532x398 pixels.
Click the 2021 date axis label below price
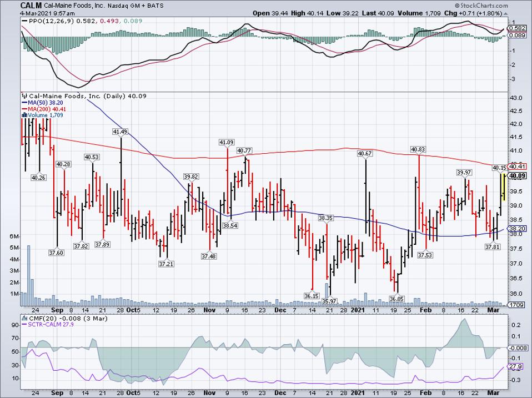[358, 310]
